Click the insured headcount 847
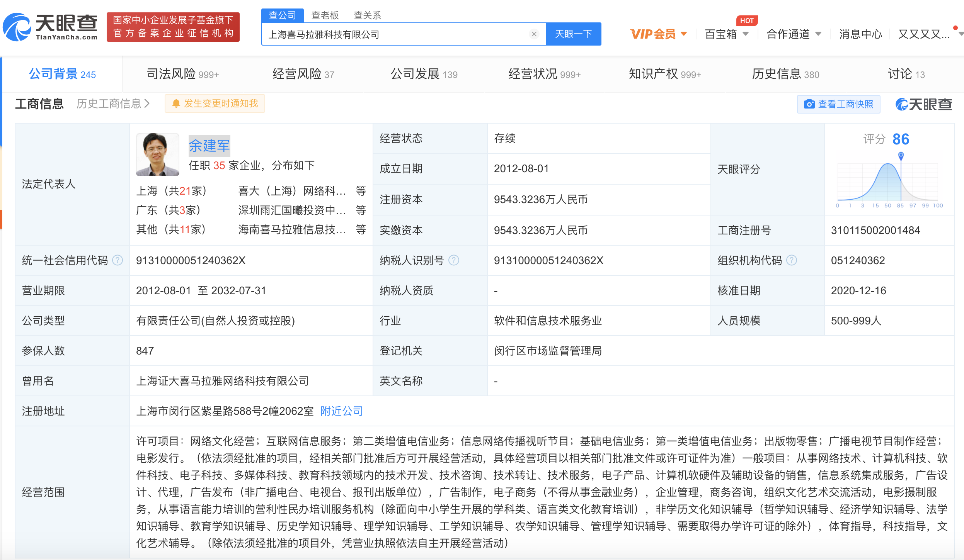The image size is (964, 560). pyautogui.click(x=145, y=351)
